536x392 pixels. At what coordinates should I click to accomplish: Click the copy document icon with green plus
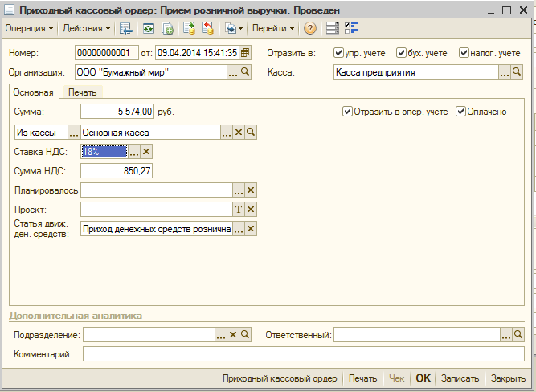pyautogui.click(x=167, y=28)
